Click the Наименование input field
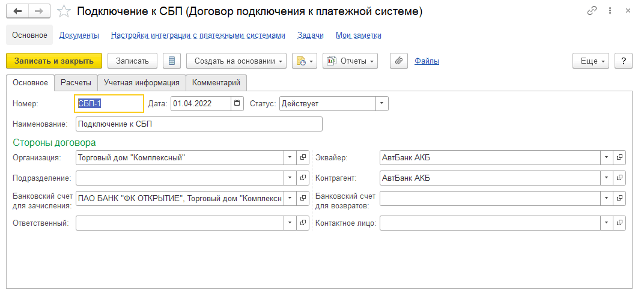Image resolution: width=644 pixels, height=296 pixels. 199,124
